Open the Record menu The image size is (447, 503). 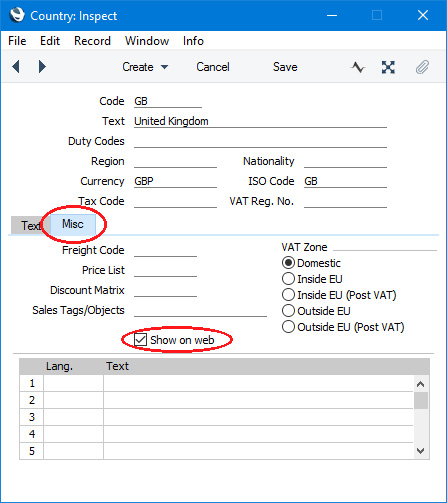coord(92,41)
